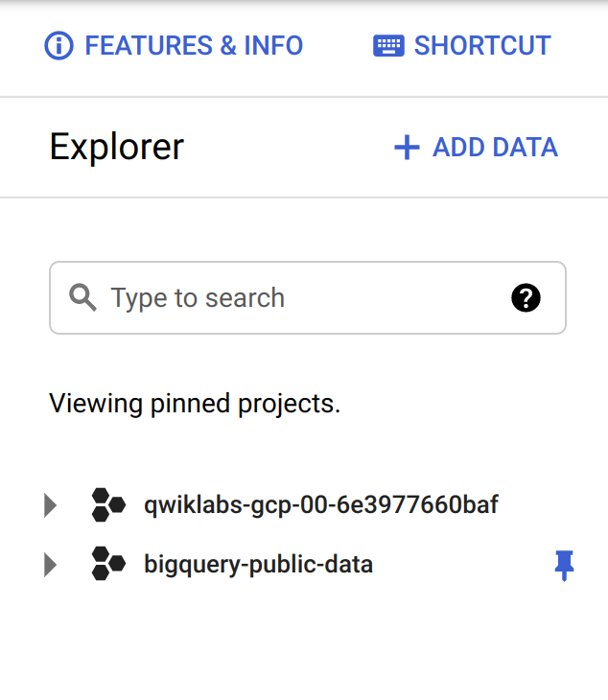
Task: Select the qwiklabs-gcp-00-6e3977660baf project name
Action: pyautogui.click(x=321, y=505)
